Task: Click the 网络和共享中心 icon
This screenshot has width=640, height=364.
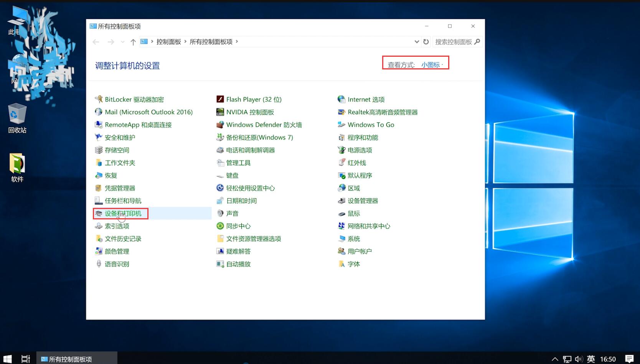Action: [x=341, y=226]
